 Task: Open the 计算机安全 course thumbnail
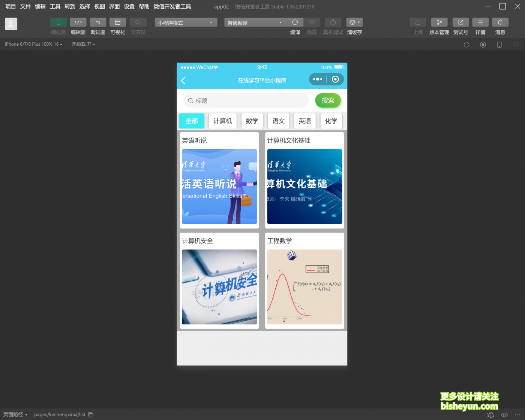tap(219, 287)
